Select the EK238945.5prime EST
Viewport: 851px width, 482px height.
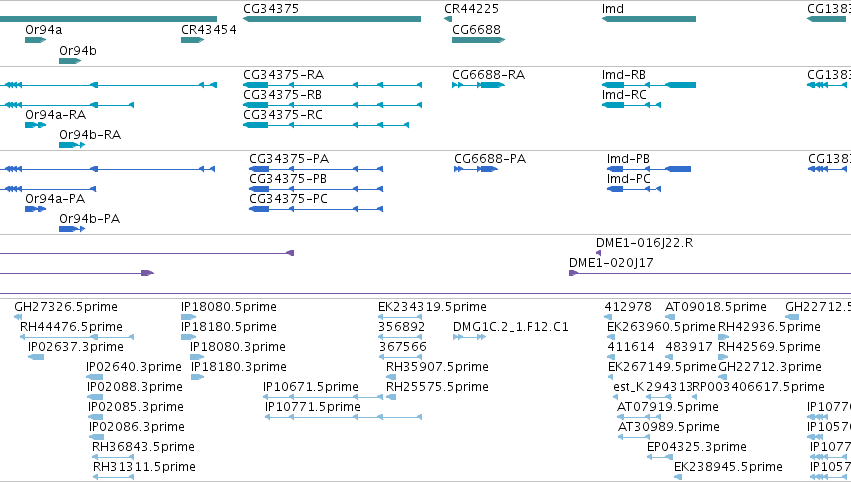pyautogui.click(x=678, y=478)
